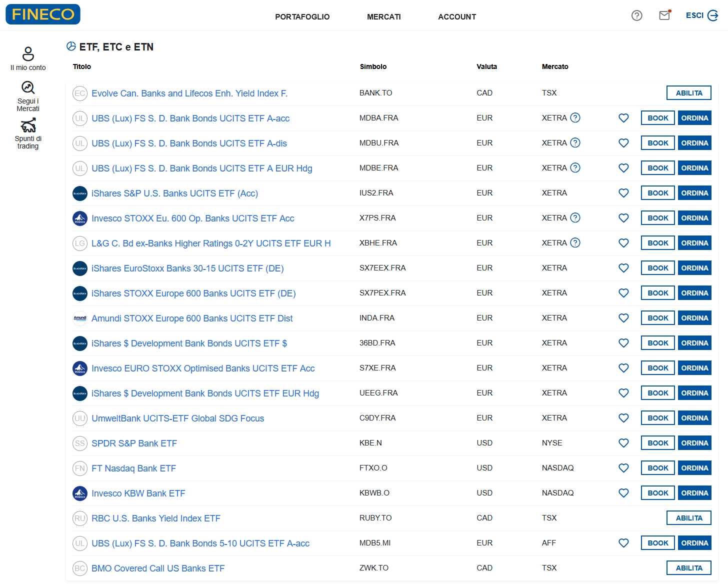This screenshot has height=586, width=728.
Task: Click ABILITA for BANK.TO
Action: point(689,93)
